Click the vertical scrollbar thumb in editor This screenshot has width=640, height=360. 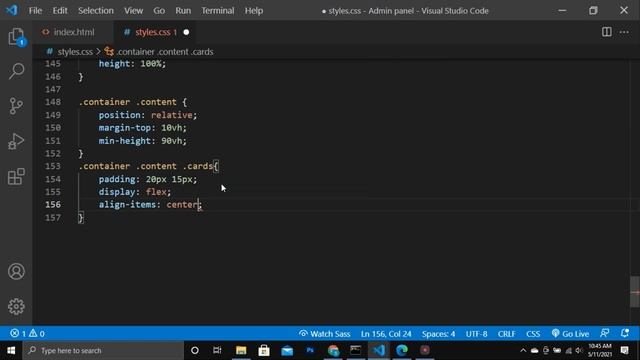click(634, 292)
